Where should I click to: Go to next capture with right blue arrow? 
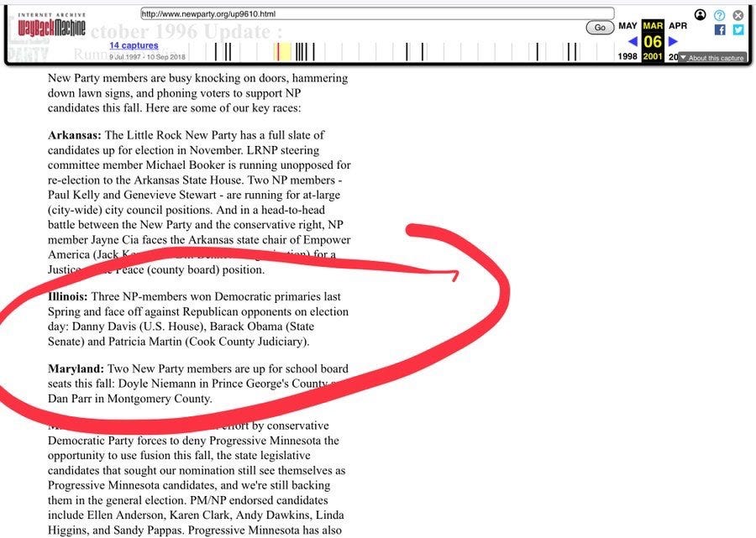(673, 41)
